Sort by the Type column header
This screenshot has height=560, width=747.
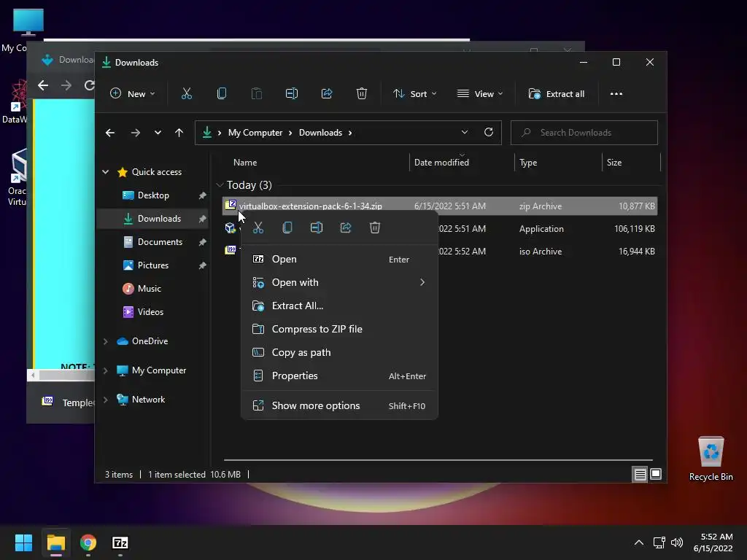coord(528,163)
